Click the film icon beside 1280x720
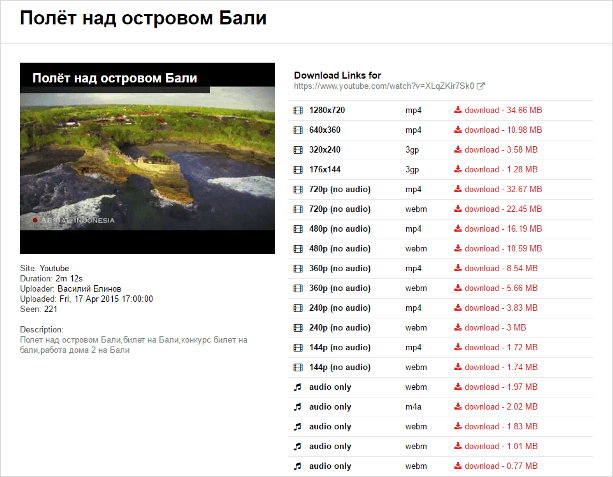The image size is (613, 477). pyautogui.click(x=298, y=110)
